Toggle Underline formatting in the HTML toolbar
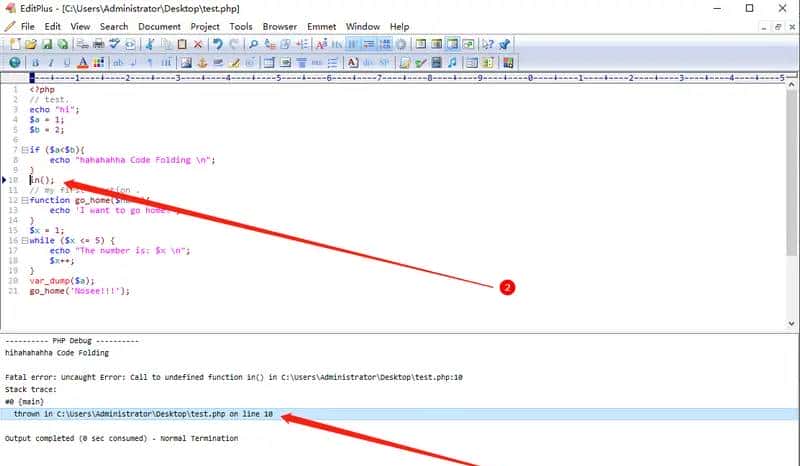 (66, 62)
